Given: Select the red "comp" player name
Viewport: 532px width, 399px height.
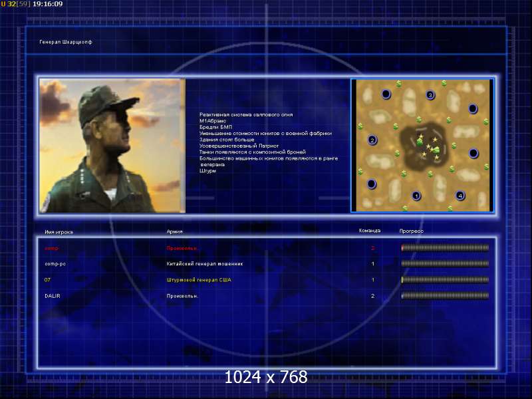Looking at the screenshot, I should coord(52,248).
